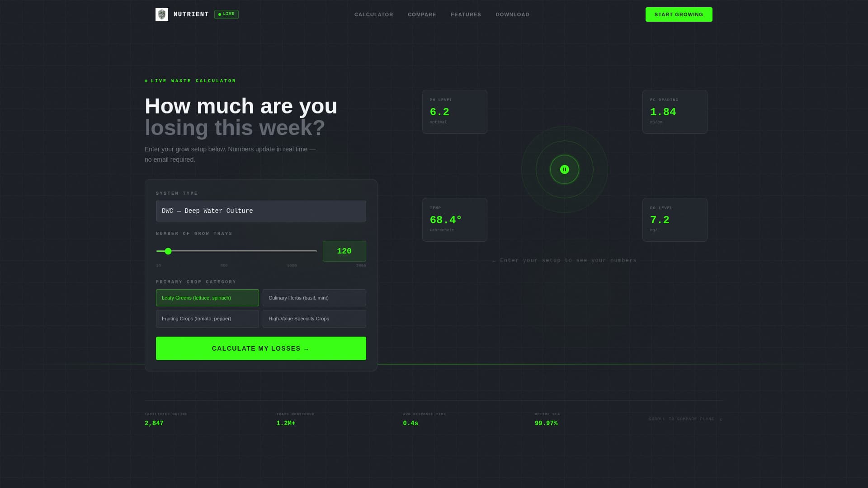Click the 2000 slider scale label
This screenshot has width=868, height=488.
361,266
